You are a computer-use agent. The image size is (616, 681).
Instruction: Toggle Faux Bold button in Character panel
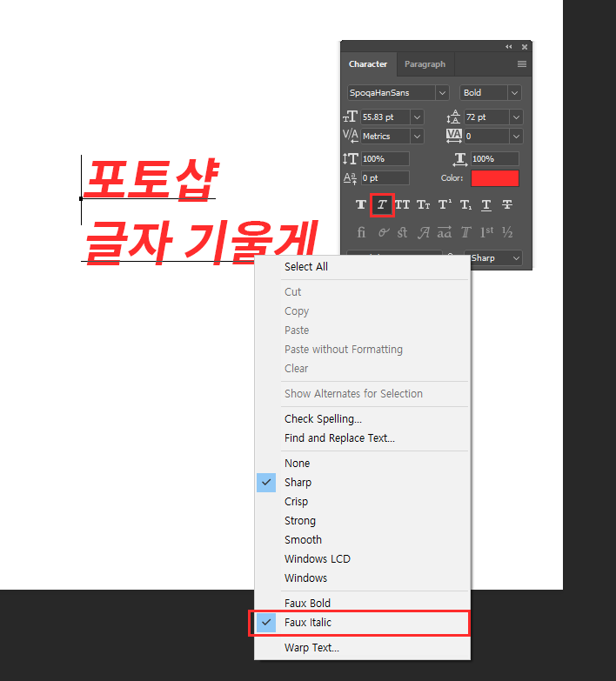pos(361,205)
